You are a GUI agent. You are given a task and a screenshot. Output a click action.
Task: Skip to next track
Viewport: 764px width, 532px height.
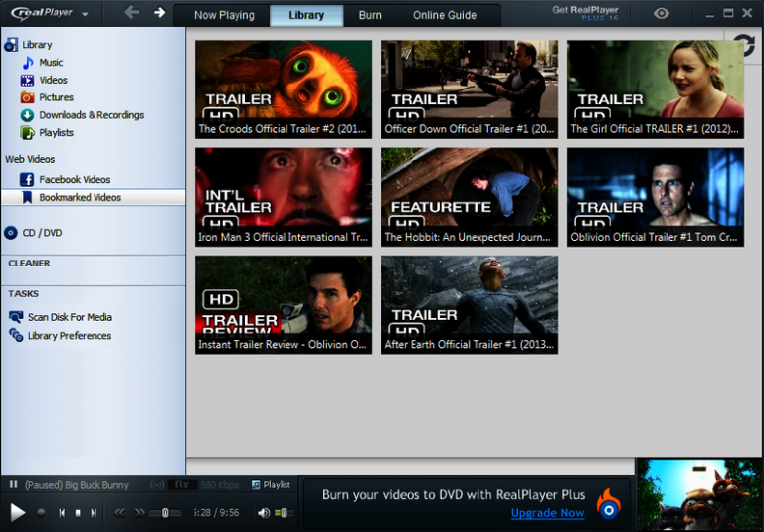94,512
